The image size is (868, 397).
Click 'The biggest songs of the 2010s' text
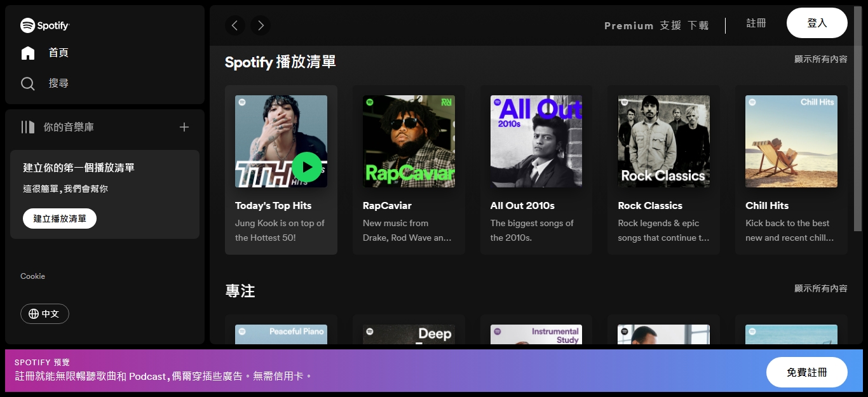pyautogui.click(x=532, y=231)
